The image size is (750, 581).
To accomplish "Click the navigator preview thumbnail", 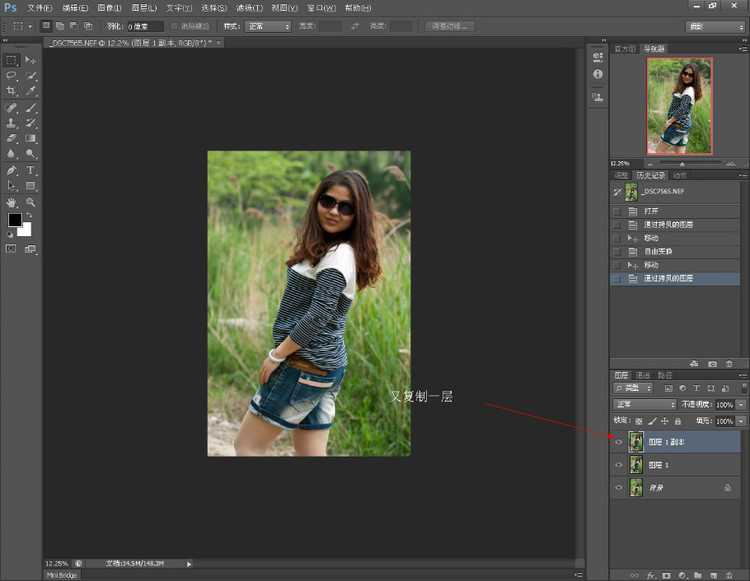I will coord(679,106).
